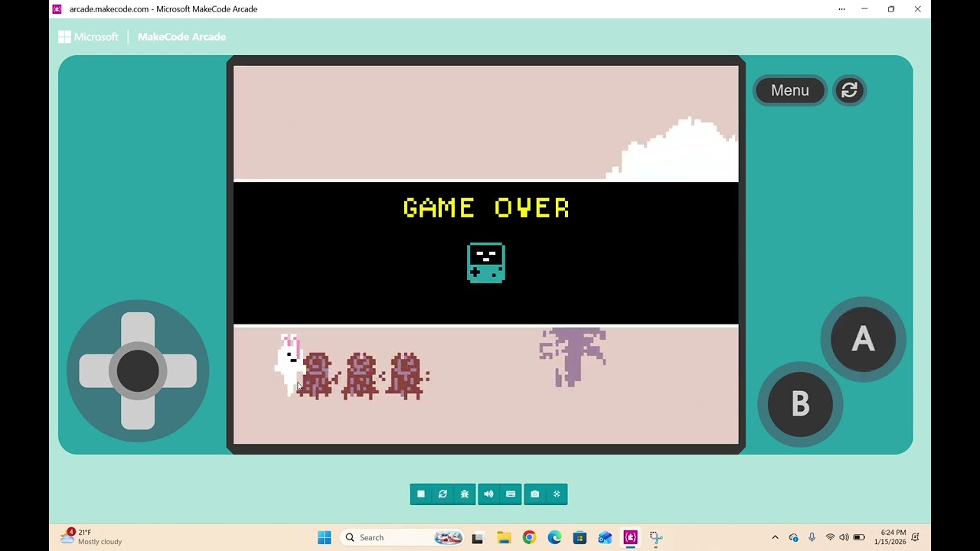Viewport: 980px width, 551px height.
Task: Click the MakeCode app icon in title bar
Action: click(x=57, y=9)
